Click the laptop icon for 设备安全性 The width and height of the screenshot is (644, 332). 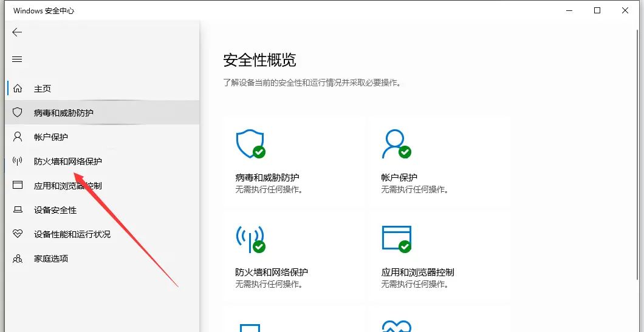tap(17, 210)
